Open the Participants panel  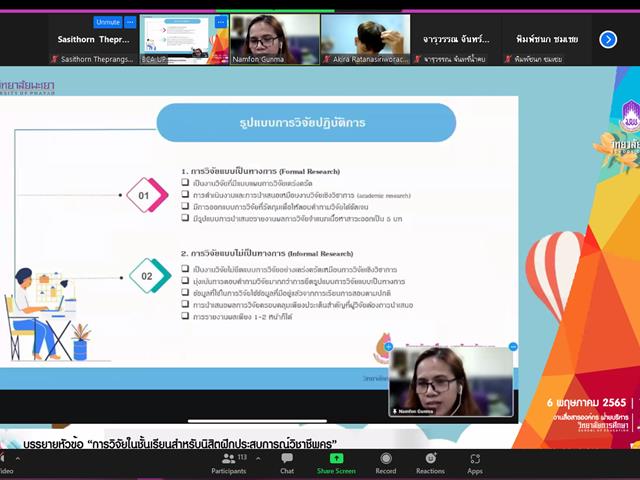[x=229, y=464]
